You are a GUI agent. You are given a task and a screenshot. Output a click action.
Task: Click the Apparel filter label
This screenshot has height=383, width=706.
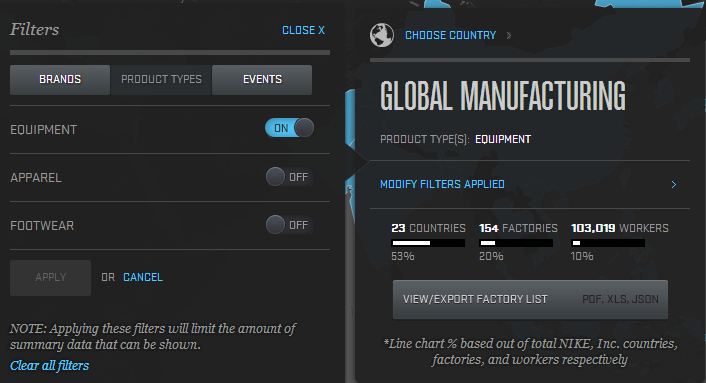(36, 178)
